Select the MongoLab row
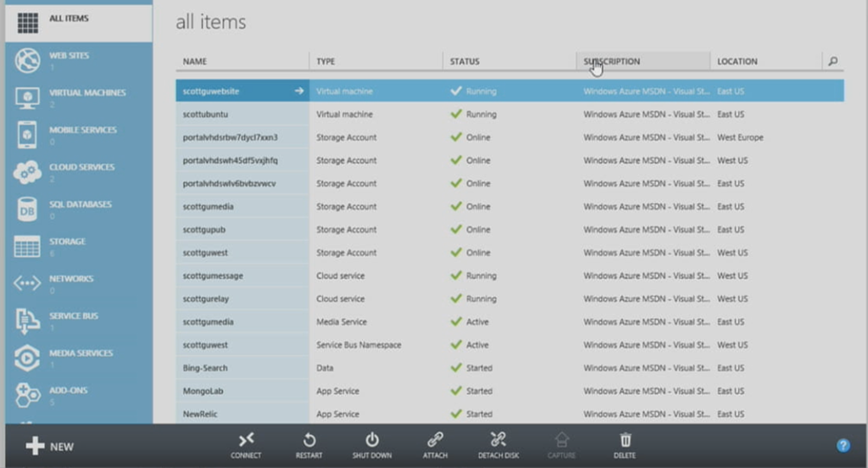 click(203, 391)
